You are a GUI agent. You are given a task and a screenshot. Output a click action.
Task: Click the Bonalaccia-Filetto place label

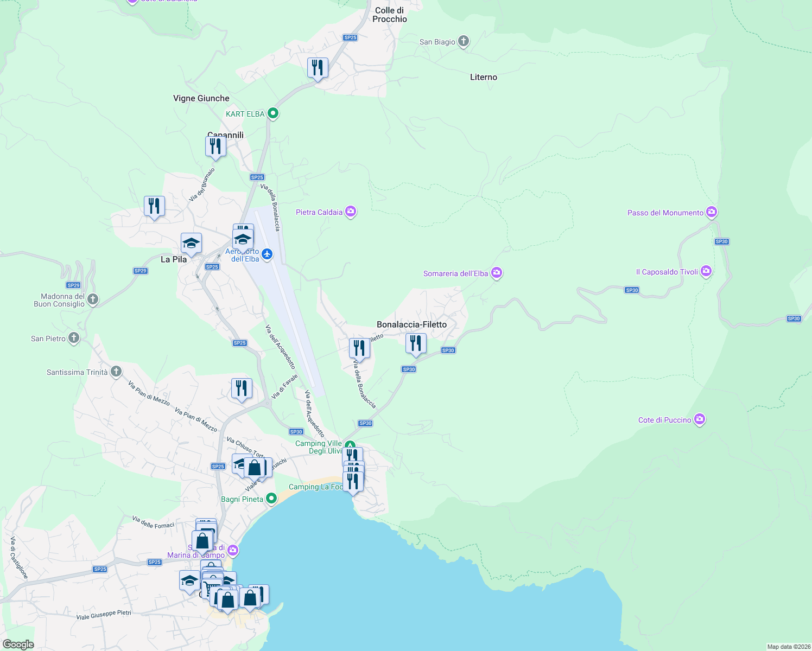pyautogui.click(x=411, y=324)
